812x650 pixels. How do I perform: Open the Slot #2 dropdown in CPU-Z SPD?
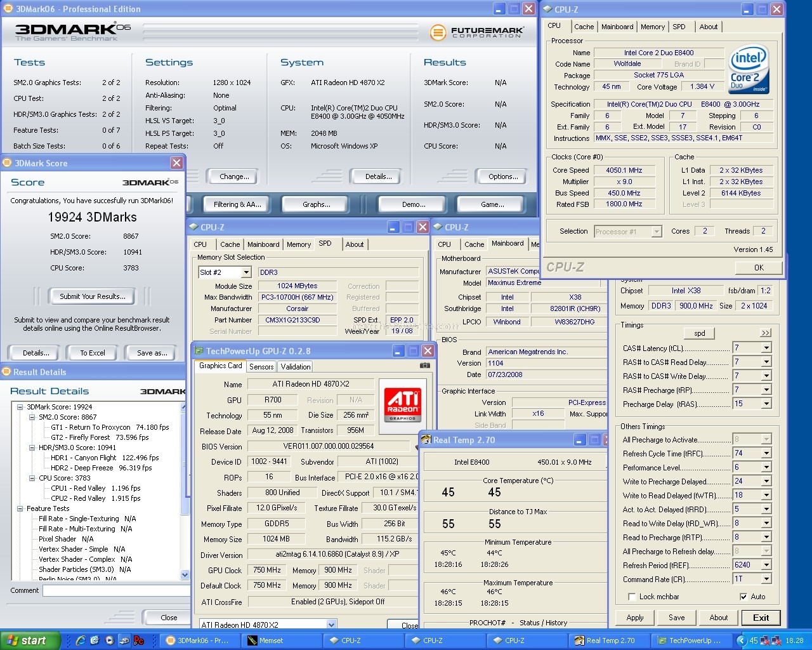pyautogui.click(x=246, y=272)
